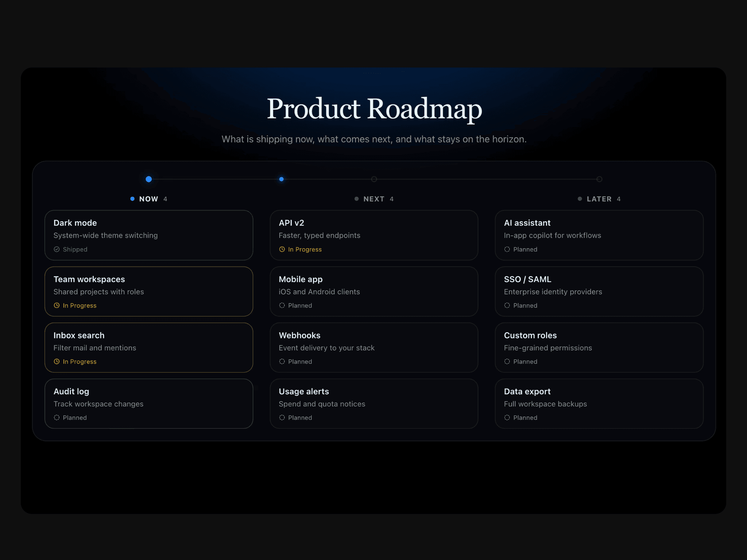Click the Planned icon on Webhooks card

(282, 362)
